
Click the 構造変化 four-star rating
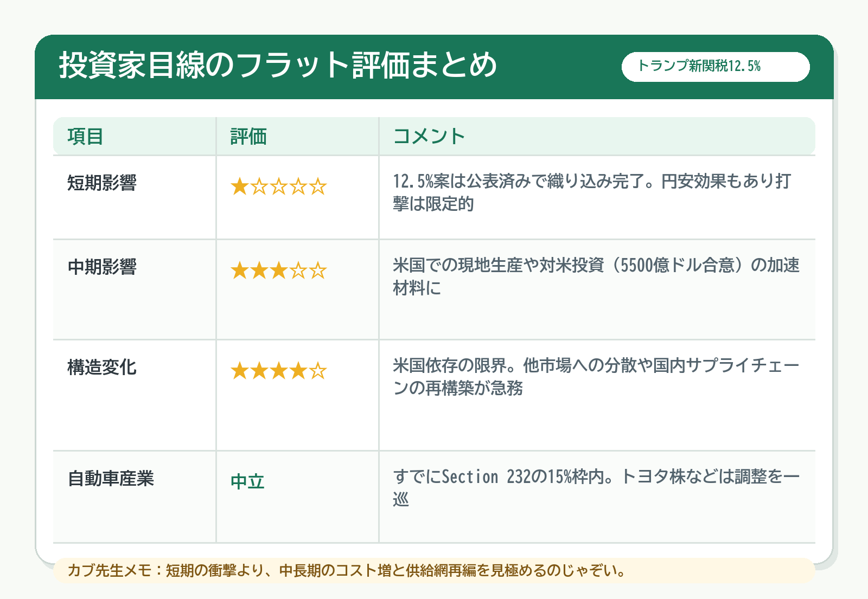pos(278,371)
